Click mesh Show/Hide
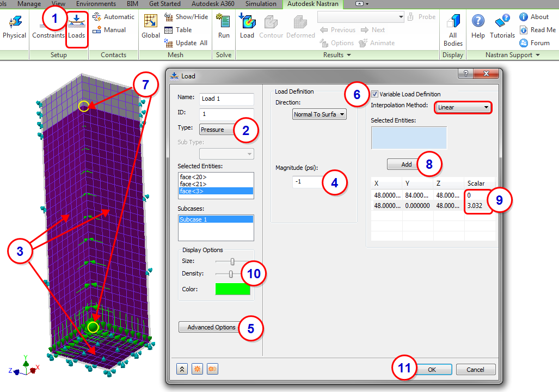The image size is (559, 392). (x=186, y=17)
